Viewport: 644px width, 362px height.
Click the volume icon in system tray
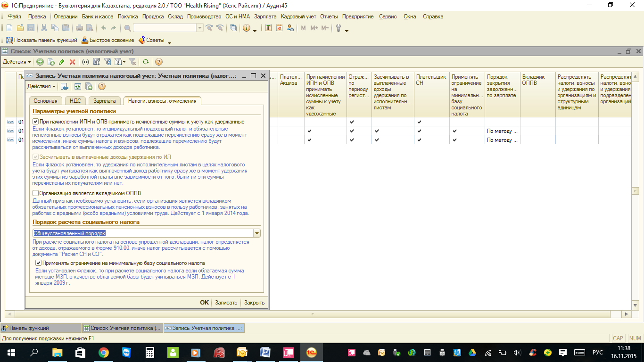click(517, 352)
